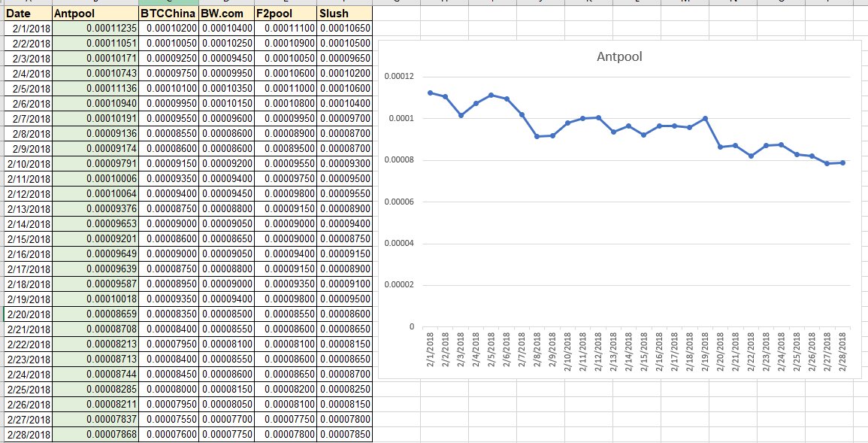Select date cell 2/20/2018
This screenshot has height=443, width=868.
[28, 314]
